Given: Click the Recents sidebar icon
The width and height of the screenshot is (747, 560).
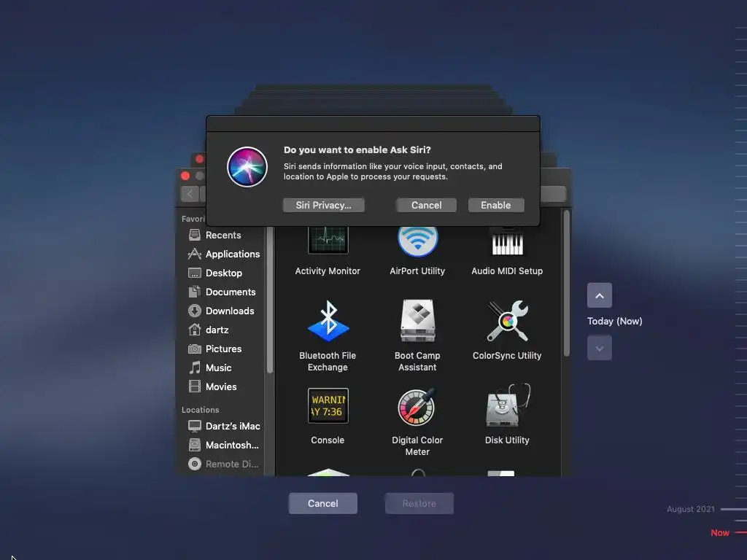Looking at the screenshot, I should [194, 235].
